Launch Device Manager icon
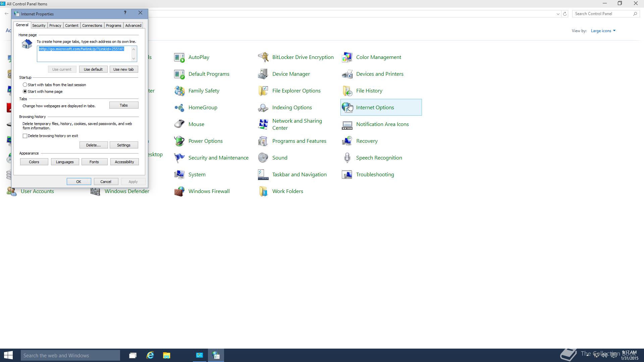The width and height of the screenshot is (644, 362). (263, 74)
